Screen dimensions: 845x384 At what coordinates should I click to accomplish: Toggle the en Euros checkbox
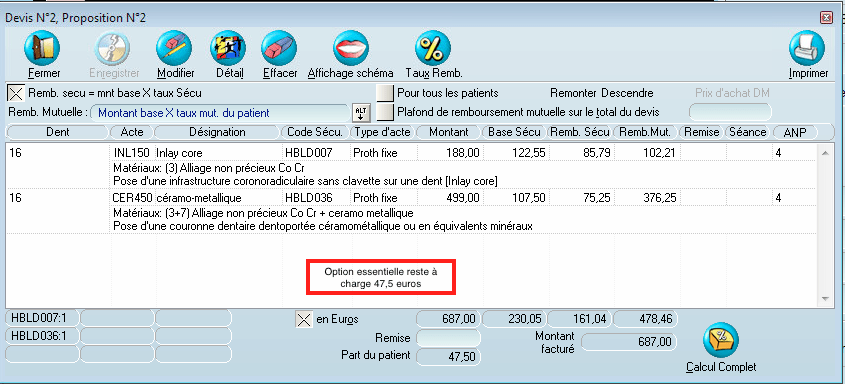click(x=304, y=319)
